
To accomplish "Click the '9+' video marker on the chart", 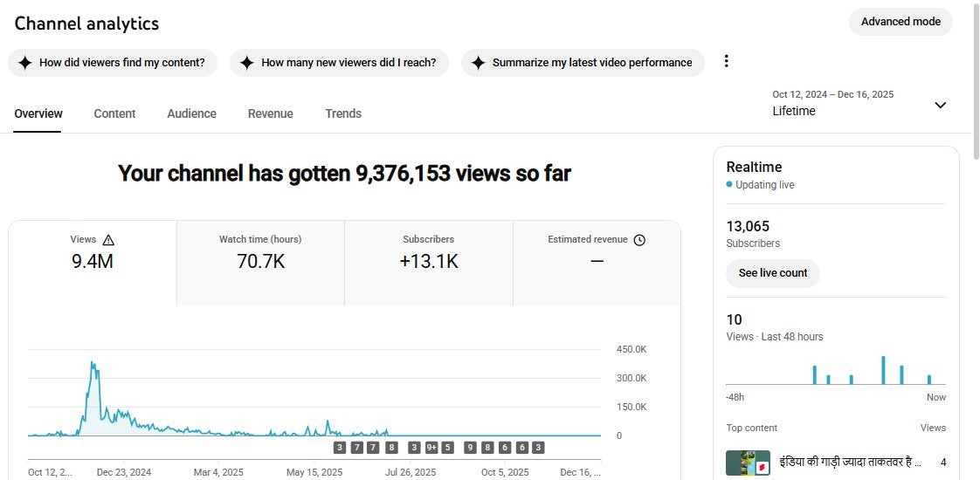I will 431,448.
